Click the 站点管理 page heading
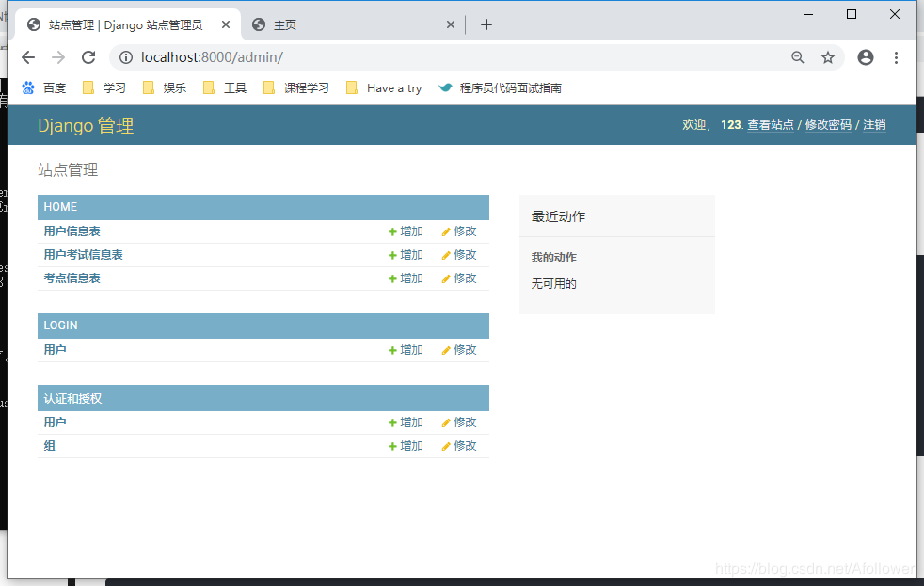924x586 pixels. (x=68, y=170)
